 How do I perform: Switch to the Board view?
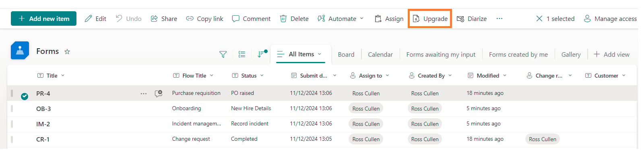(346, 55)
